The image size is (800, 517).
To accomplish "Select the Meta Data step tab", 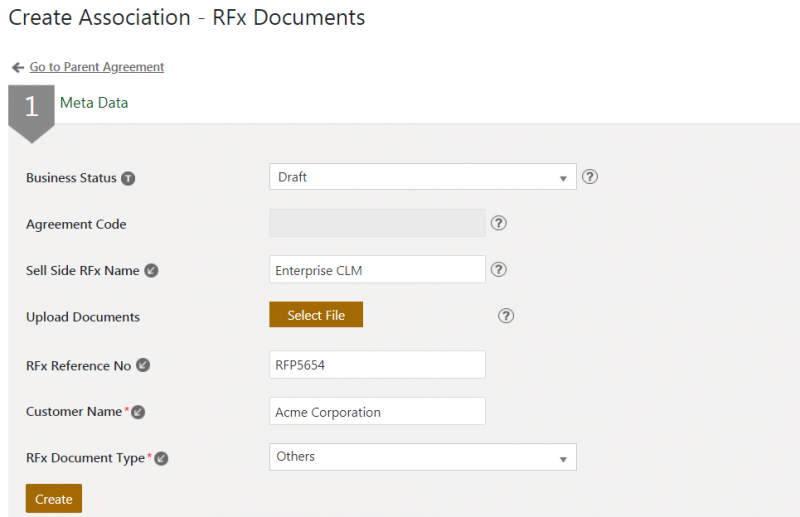I will pyautogui.click(x=94, y=102).
